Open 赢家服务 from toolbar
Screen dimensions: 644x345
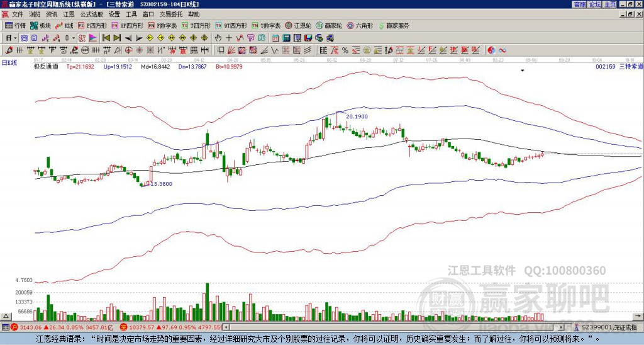pyautogui.click(x=394, y=25)
